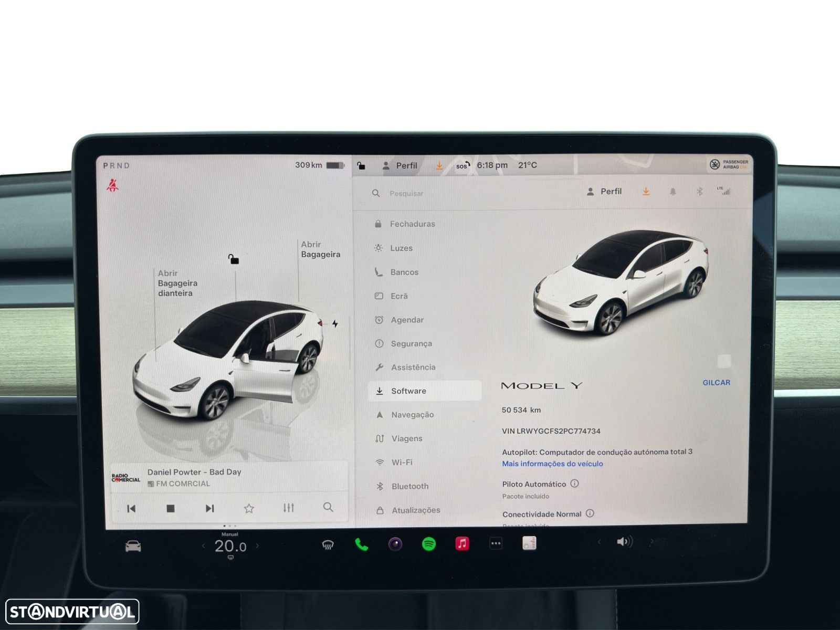Tap Bluetooth icon in settings header
This screenshot has height=630, width=840.
click(x=699, y=192)
